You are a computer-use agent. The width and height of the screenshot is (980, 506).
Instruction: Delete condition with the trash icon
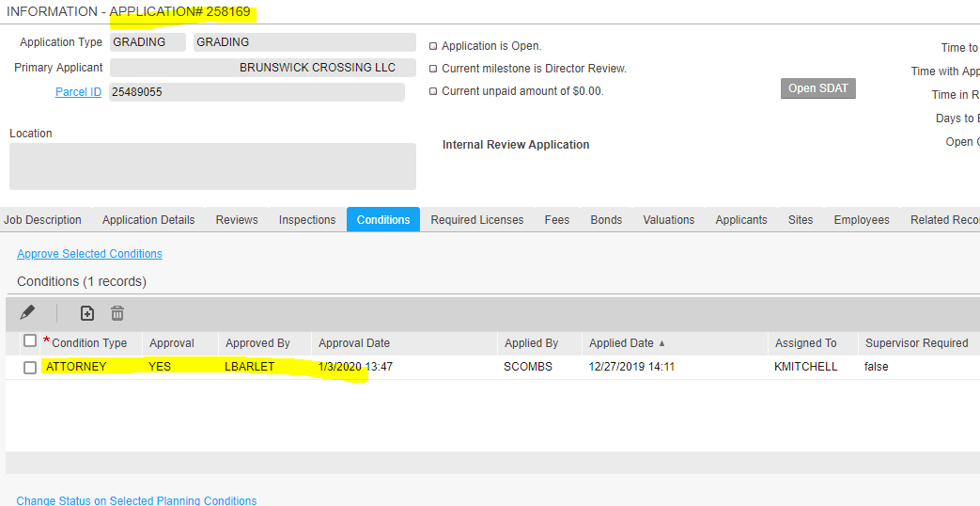pyautogui.click(x=117, y=313)
